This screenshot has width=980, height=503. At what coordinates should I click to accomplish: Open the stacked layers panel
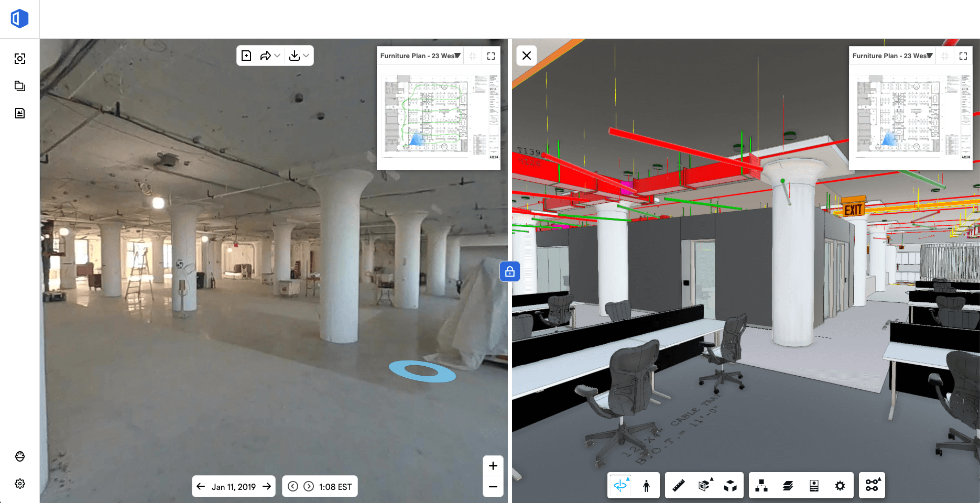788,486
